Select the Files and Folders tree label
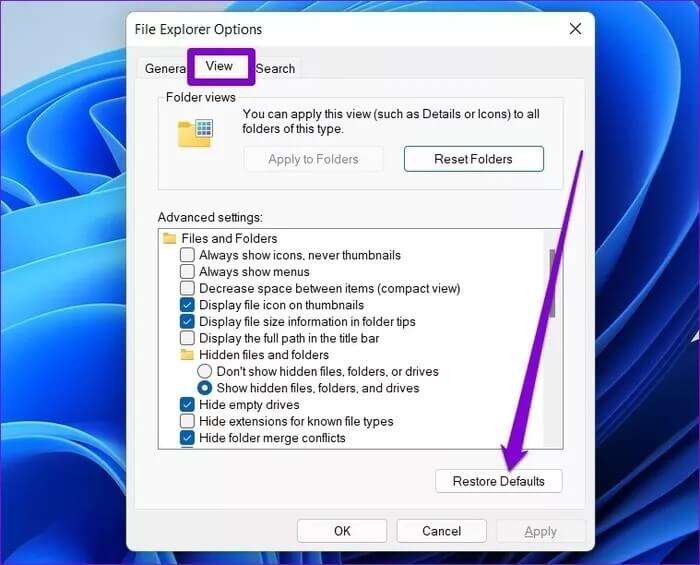 pyautogui.click(x=229, y=238)
